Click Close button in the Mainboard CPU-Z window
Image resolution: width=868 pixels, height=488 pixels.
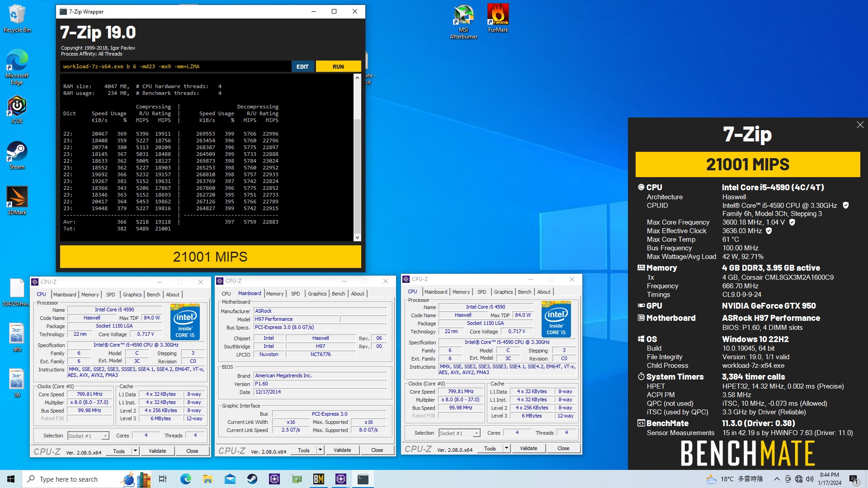coord(377,450)
